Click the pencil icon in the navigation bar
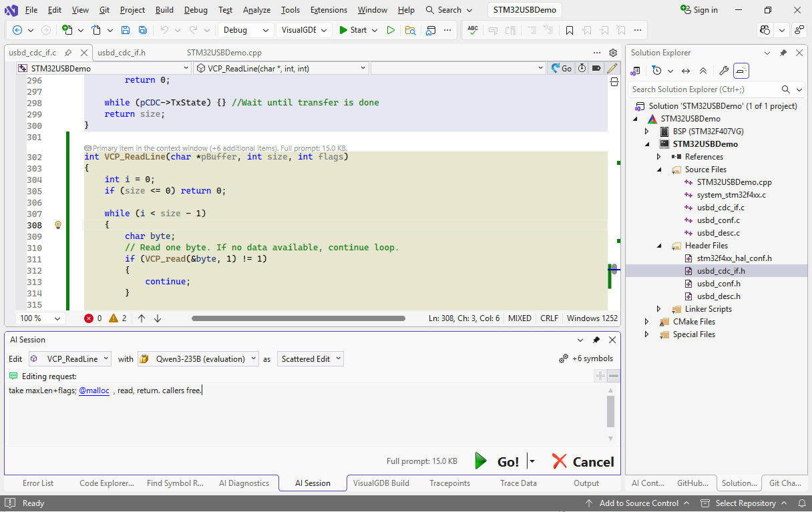 [612, 68]
